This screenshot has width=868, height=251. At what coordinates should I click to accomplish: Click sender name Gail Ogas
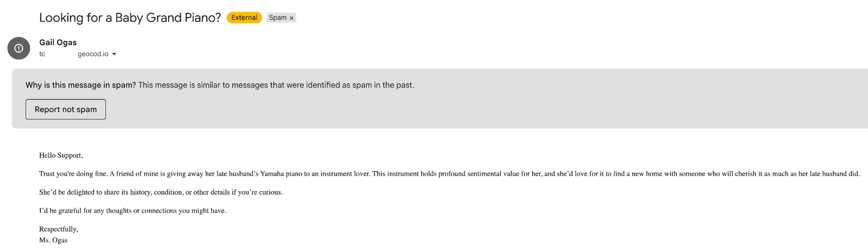coord(58,43)
